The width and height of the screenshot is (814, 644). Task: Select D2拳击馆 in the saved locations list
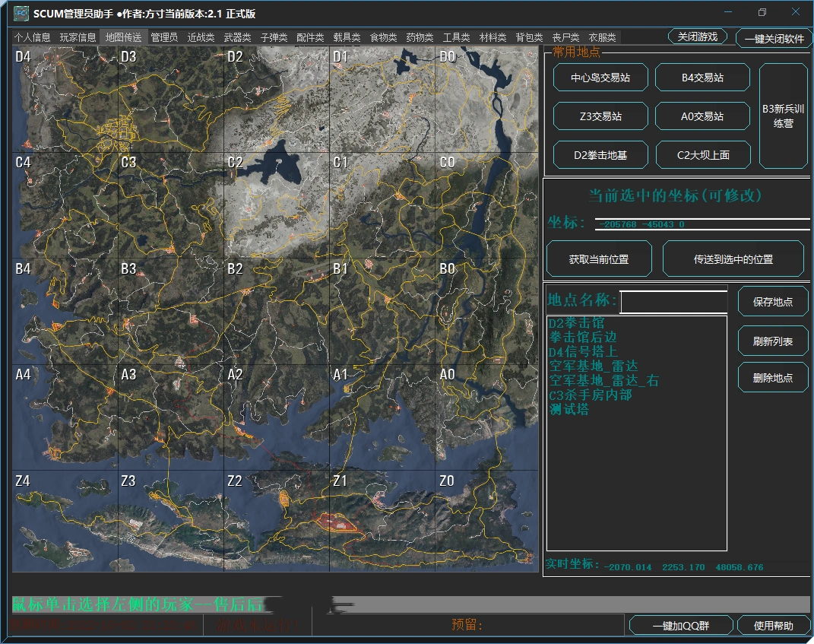coord(576,323)
